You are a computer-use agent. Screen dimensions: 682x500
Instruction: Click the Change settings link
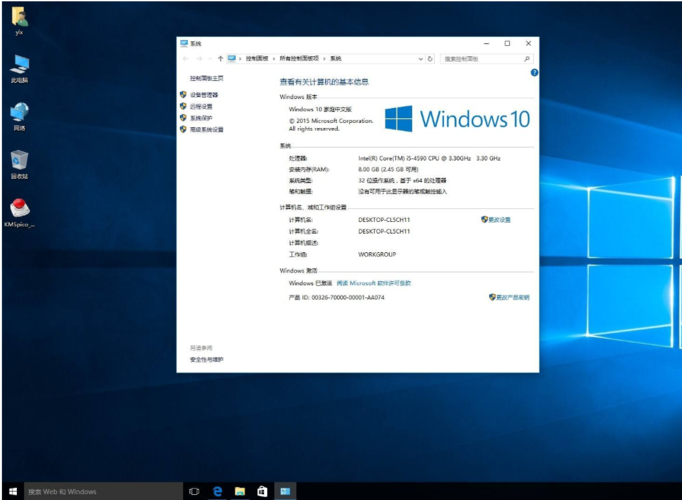(499, 220)
